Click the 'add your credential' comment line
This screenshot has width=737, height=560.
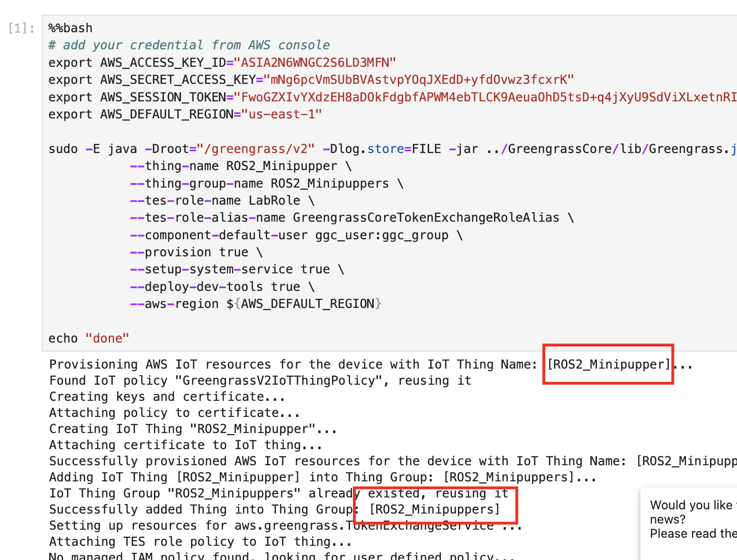(189, 45)
